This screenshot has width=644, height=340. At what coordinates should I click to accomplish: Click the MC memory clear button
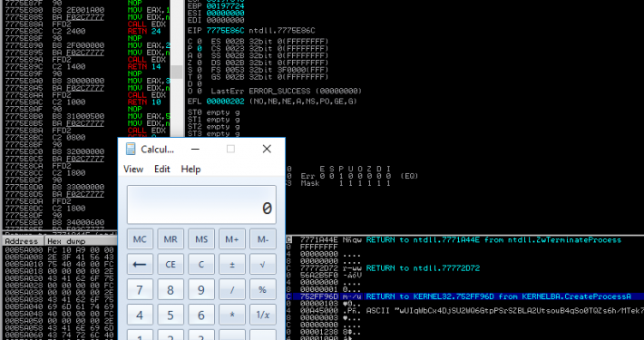point(140,239)
